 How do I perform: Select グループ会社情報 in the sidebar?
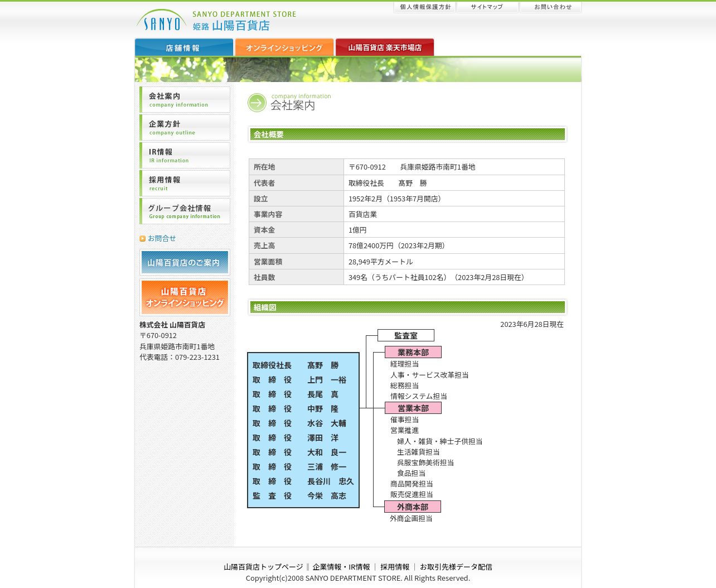click(185, 211)
